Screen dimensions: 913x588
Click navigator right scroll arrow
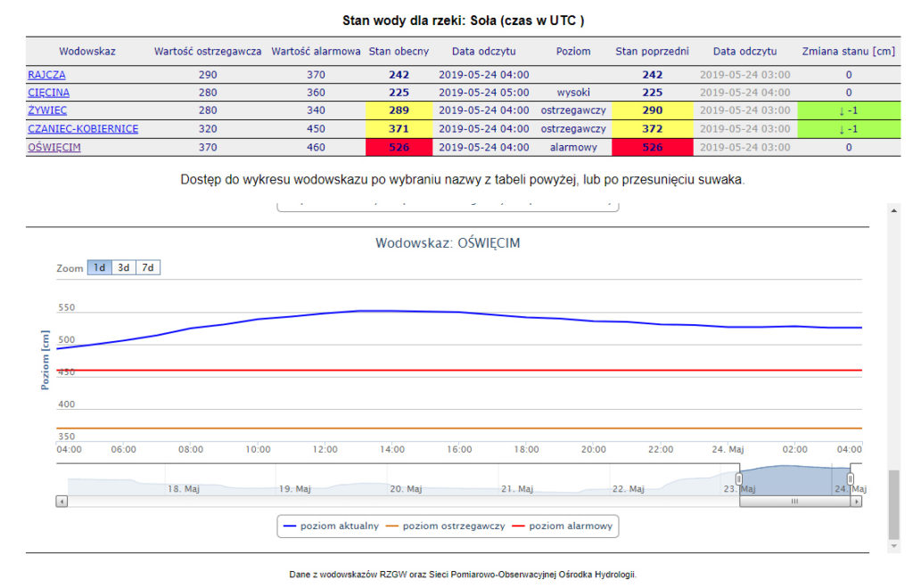[x=856, y=502]
